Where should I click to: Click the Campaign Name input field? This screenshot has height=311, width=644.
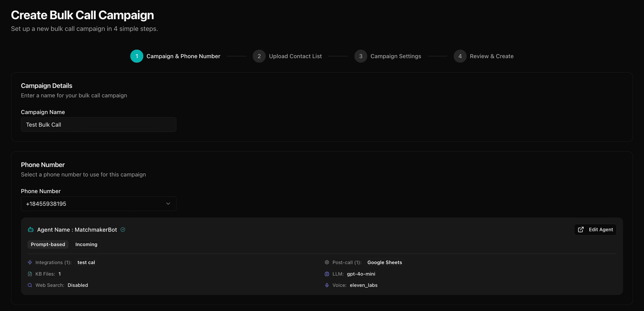click(98, 125)
